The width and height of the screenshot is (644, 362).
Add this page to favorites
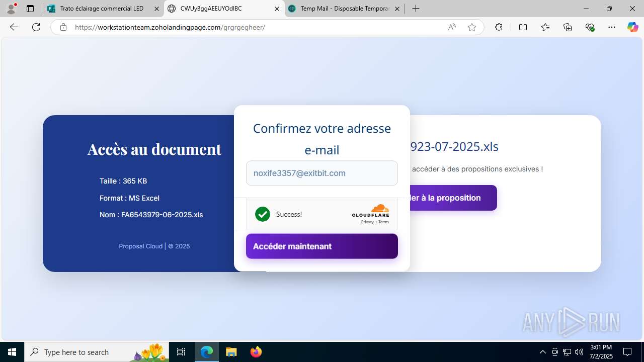(x=472, y=27)
